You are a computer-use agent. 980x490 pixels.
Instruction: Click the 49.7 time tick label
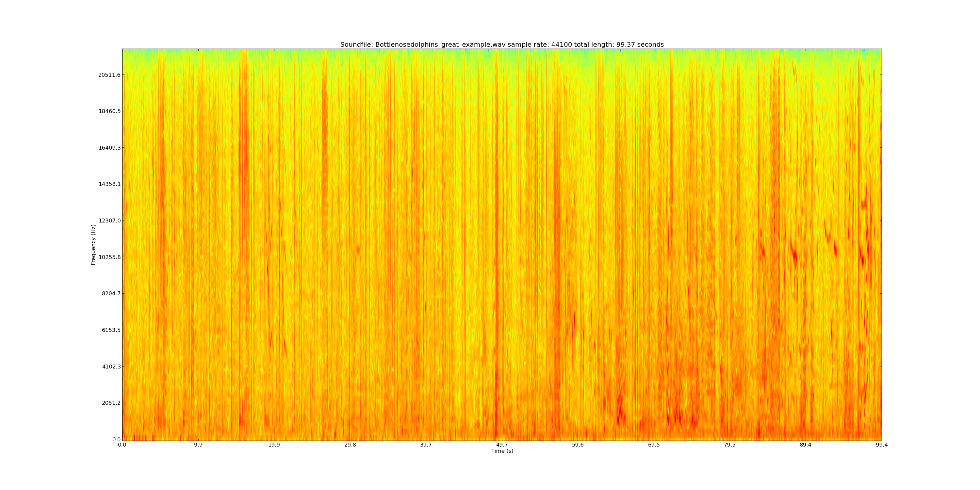point(502,445)
